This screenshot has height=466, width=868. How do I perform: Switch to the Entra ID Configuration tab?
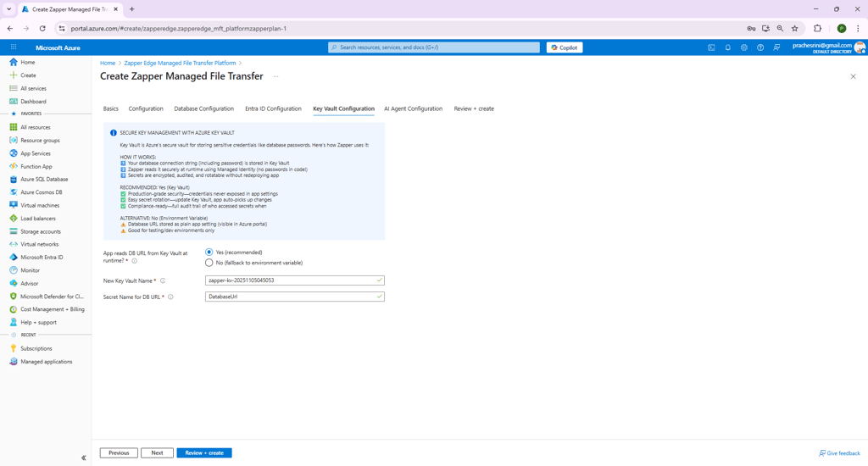click(273, 108)
